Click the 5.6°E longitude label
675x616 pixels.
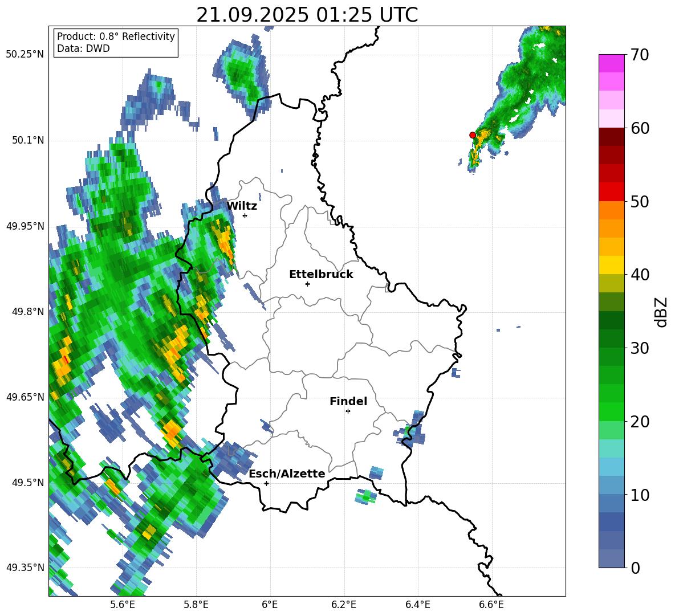coord(123,605)
